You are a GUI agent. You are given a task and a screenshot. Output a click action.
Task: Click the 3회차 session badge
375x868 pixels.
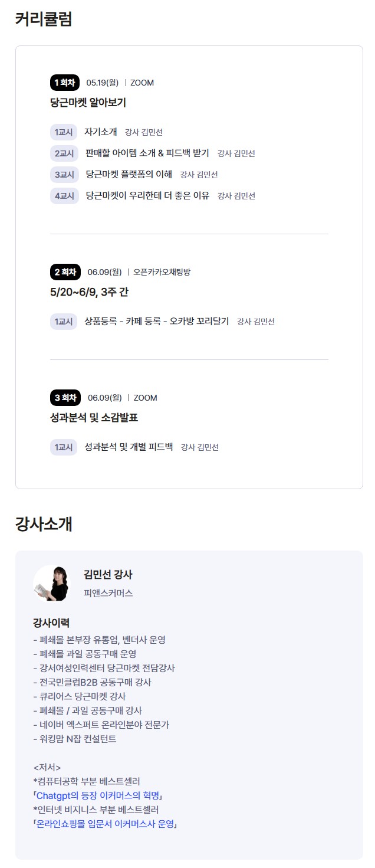tap(65, 398)
